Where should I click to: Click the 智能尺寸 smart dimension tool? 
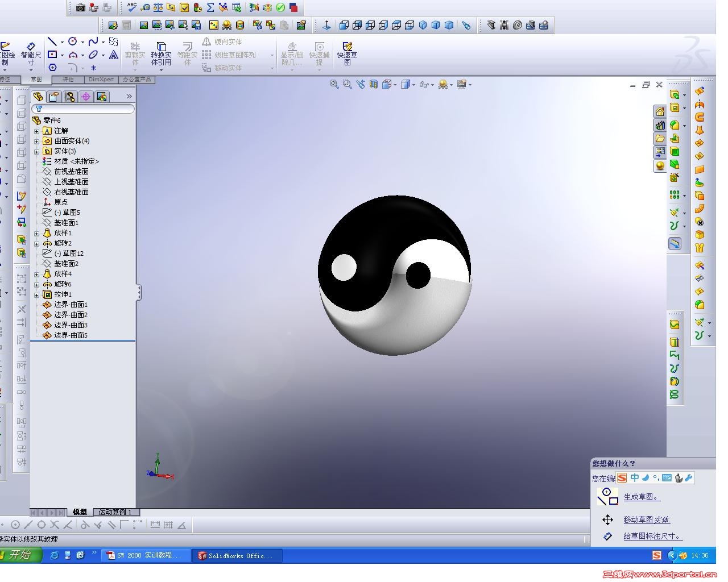(31, 53)
